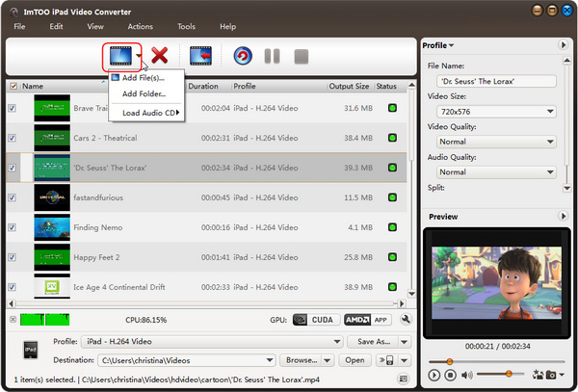Click the file icon beside Add File(s)
The height and width of the screenshot is (392, 578).
(x=115, y=78)
